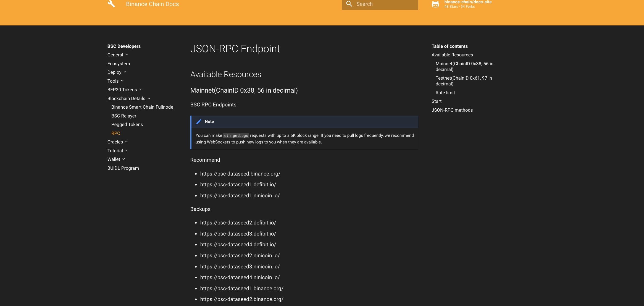Click the Oracles sidebar label
The height and width of the screenshot is (306, 644).
115,142
